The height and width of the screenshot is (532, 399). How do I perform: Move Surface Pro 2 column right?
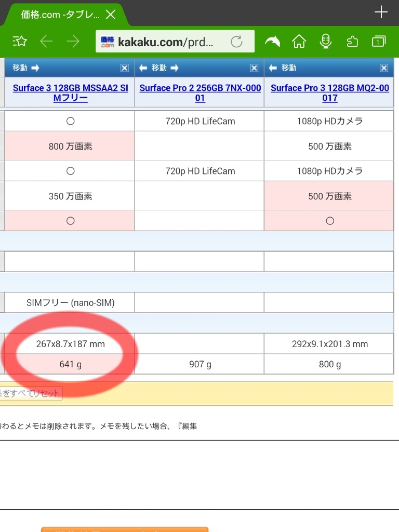tap(175, 68)
